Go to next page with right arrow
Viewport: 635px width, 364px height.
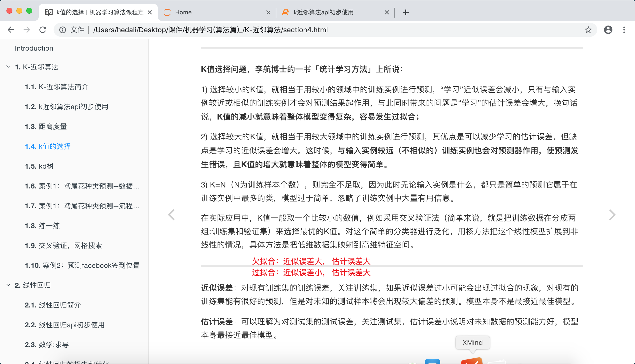click(612, 215)
